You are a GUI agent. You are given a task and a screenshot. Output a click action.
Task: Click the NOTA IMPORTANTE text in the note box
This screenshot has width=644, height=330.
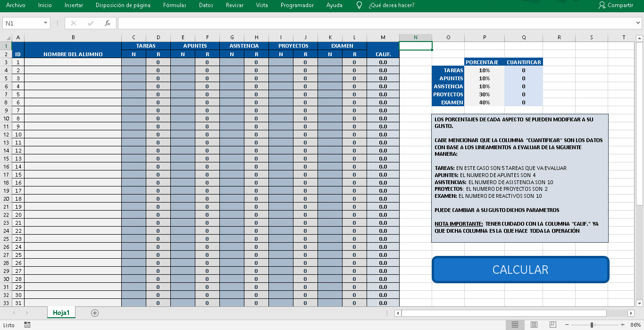point(459,224)
